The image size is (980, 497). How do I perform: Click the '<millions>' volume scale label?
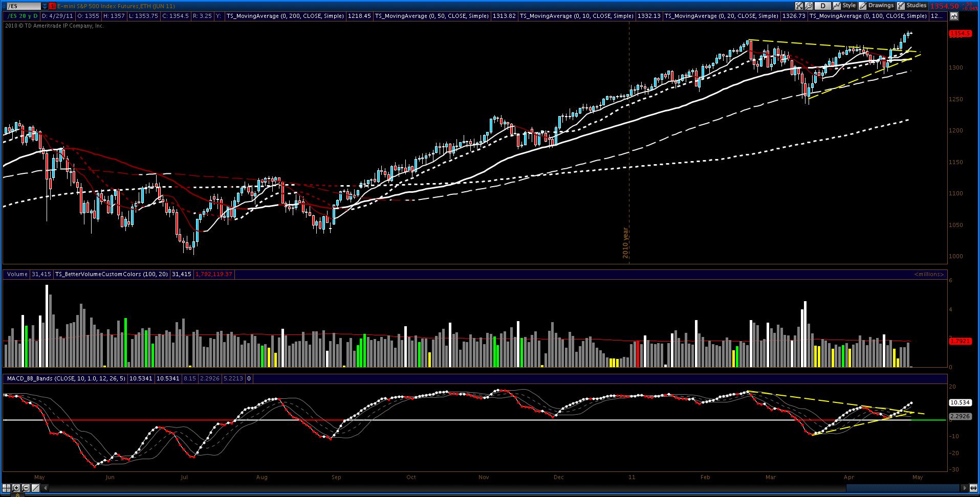pyautogui.click(x=929, y=275)
